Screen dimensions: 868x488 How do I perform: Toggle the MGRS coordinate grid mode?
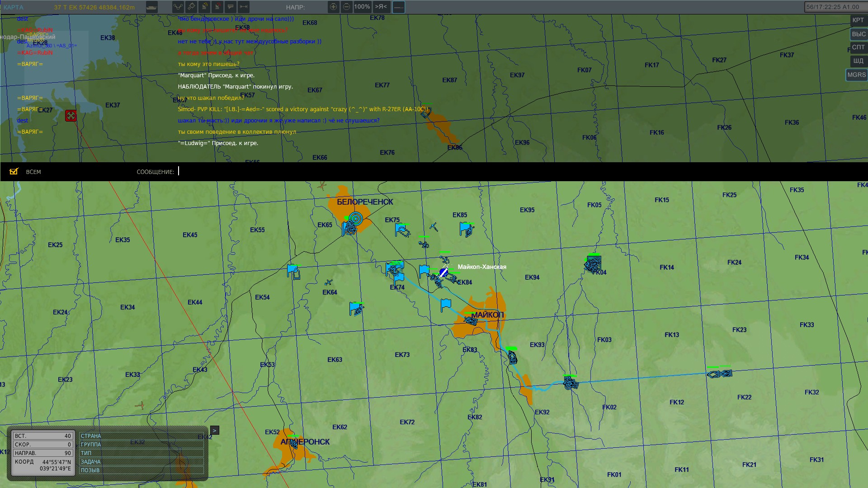[x=856, y=75]
